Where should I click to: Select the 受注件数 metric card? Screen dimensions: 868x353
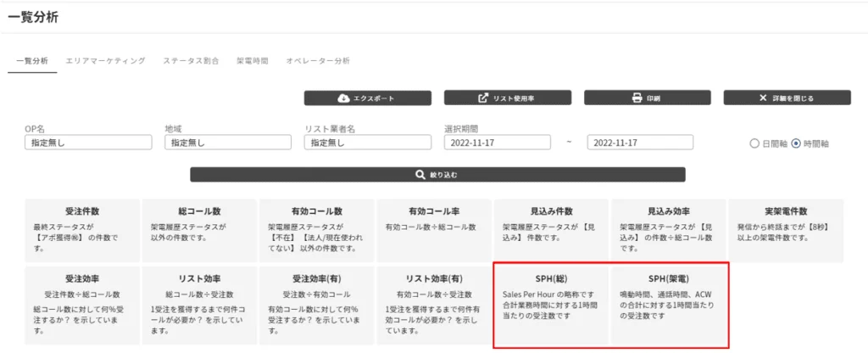pyautogui.click(x=82, y=229)
